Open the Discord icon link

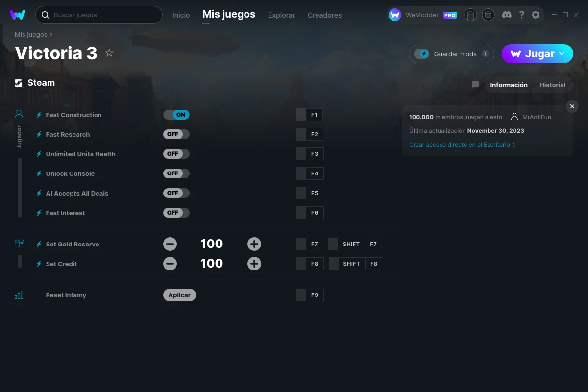(x=507, y=15)
